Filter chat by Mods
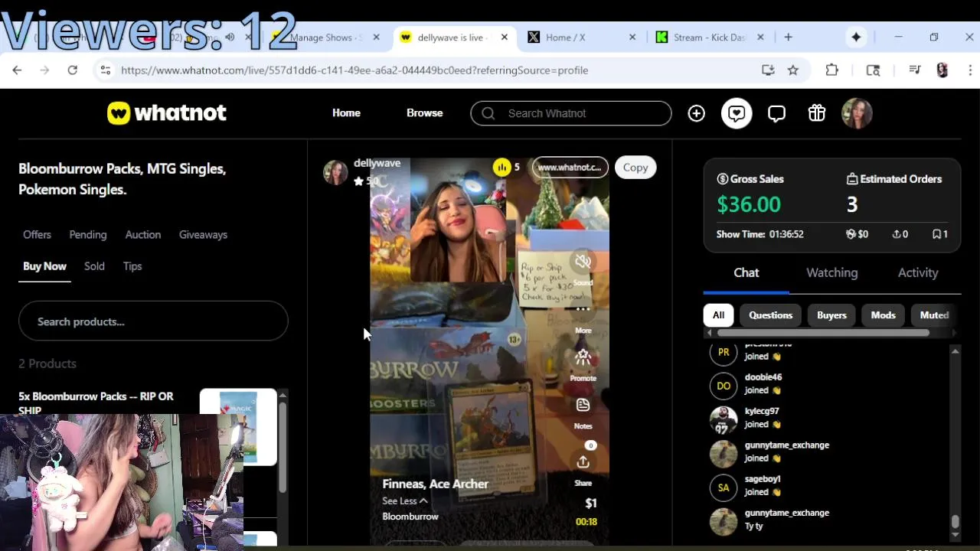This screenshot has height=551, width=980. click(883, 315)
